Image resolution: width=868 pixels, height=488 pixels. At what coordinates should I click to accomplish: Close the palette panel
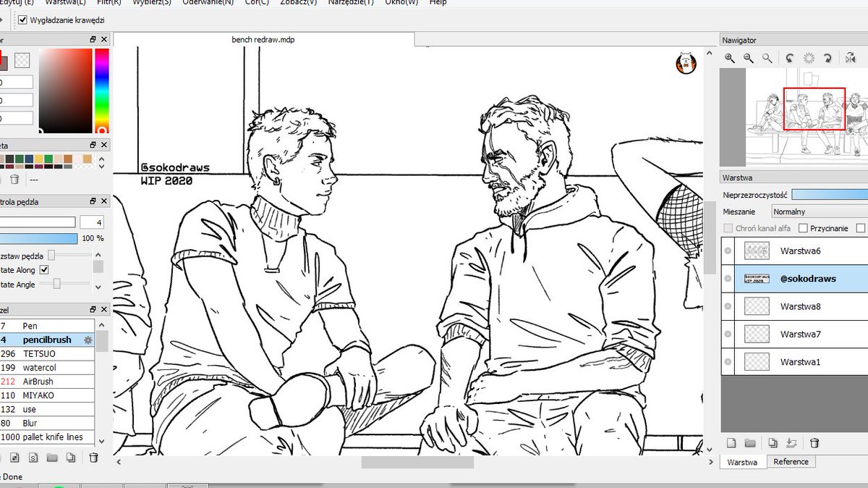point(104,145)
